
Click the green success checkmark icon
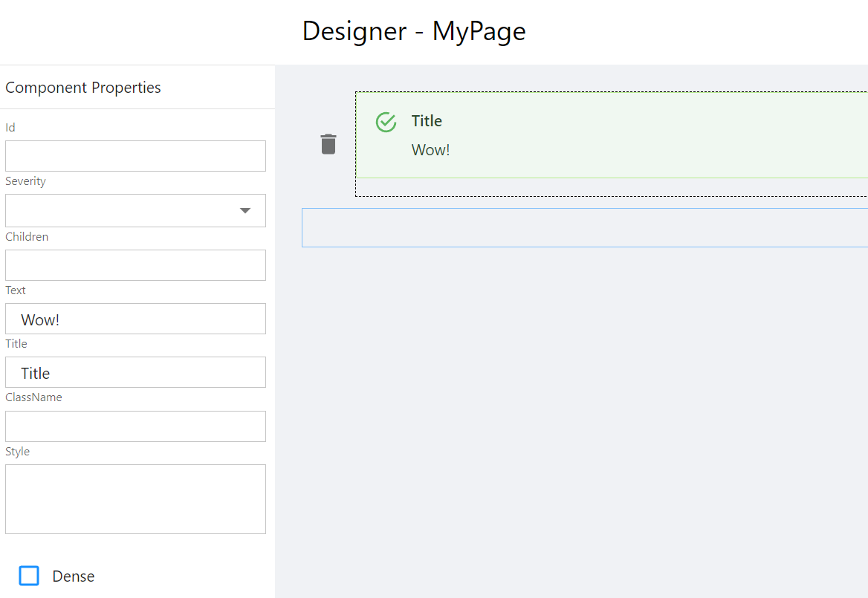tap(386, 122)
